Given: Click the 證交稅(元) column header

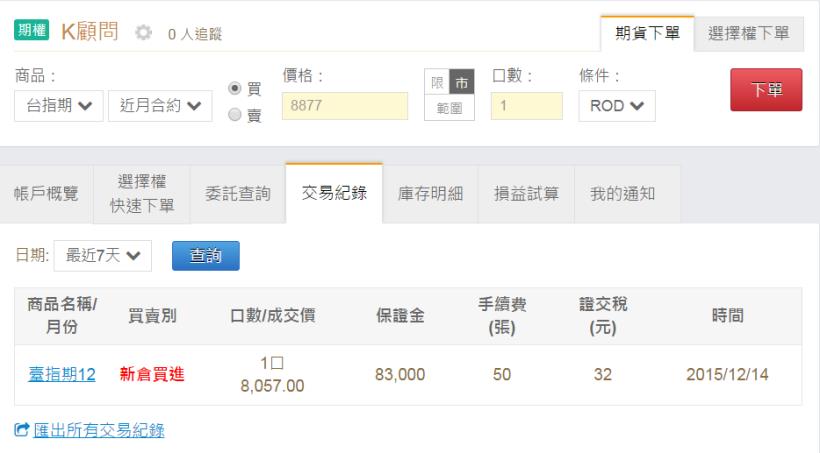Looking at the screenshot, I should (602, 316).
